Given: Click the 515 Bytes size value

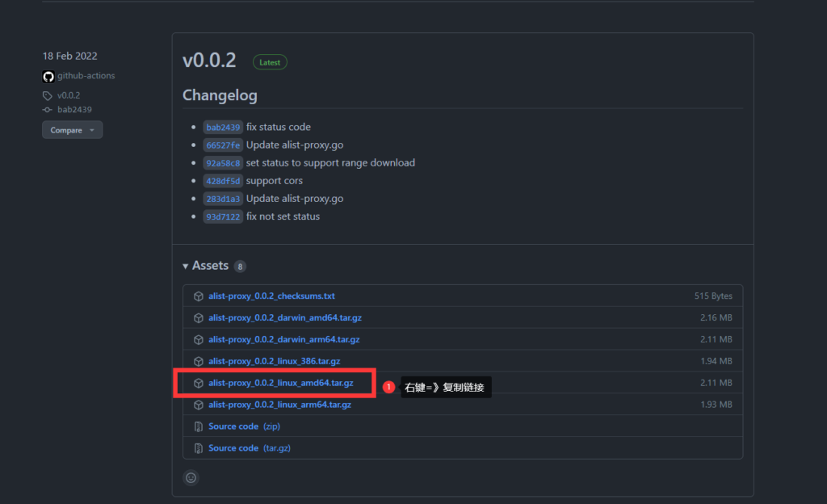Looking at the screenshot, I should 713,296.
